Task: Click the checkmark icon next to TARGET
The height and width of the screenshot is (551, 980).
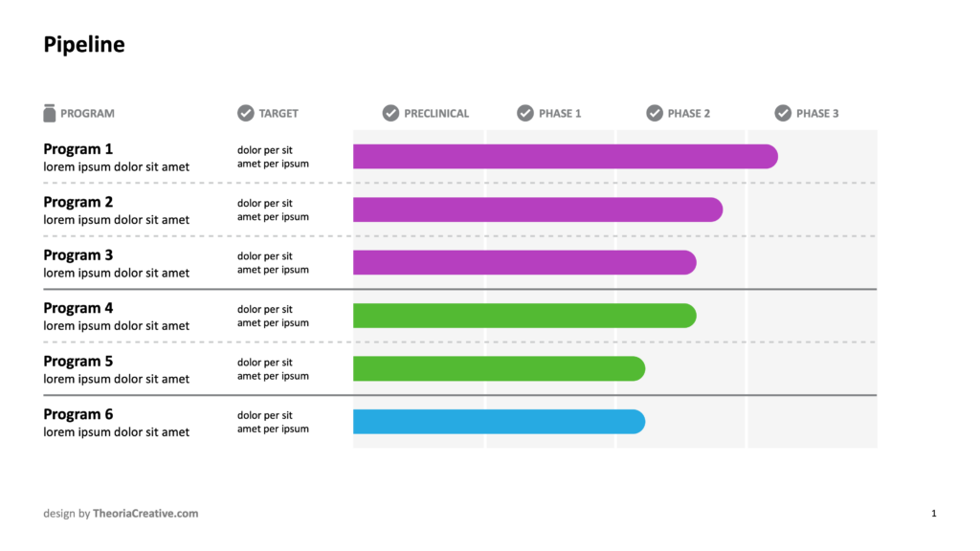Action: tap(246, 113)
